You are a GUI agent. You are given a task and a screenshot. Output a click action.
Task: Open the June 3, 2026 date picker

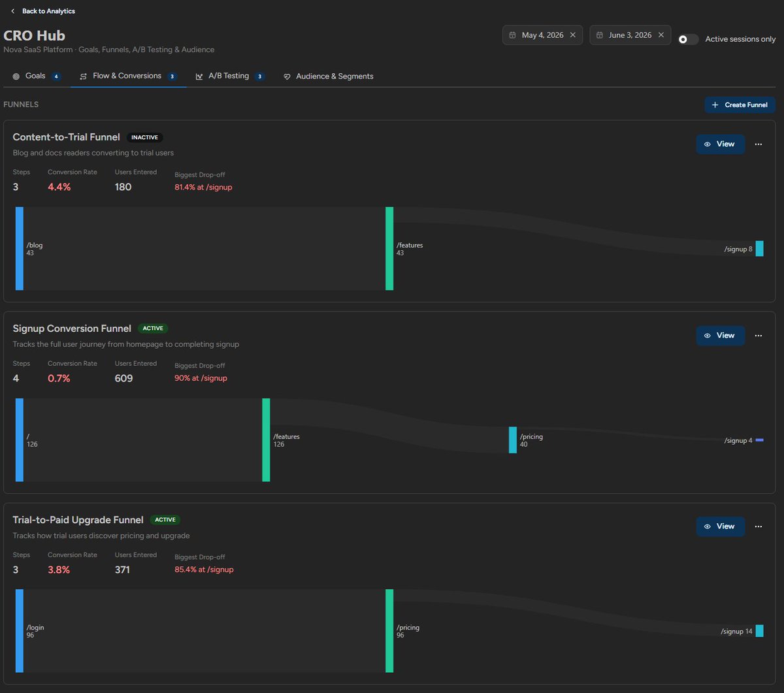click(x=630, y=35)
